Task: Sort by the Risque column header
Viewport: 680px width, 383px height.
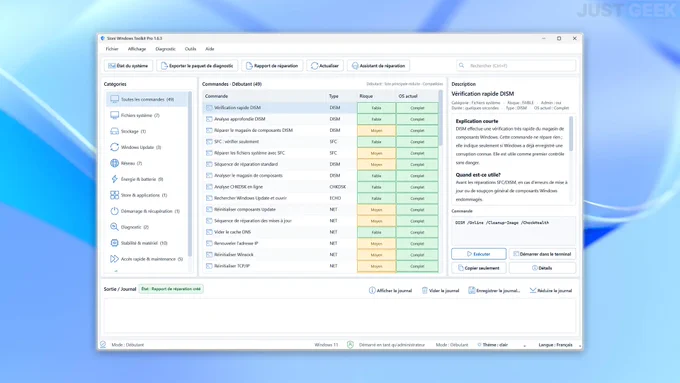Action: (x=376, y=96)
